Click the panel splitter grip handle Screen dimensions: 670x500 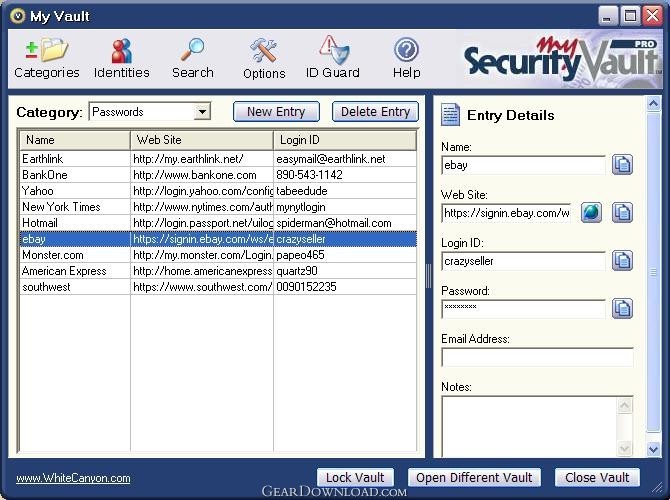coord(429,276)
